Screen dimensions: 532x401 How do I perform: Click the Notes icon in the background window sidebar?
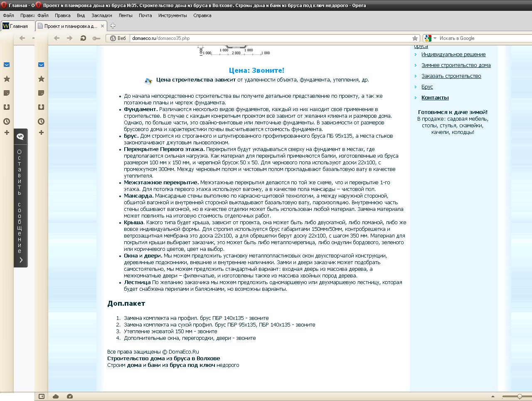point(7,93)
